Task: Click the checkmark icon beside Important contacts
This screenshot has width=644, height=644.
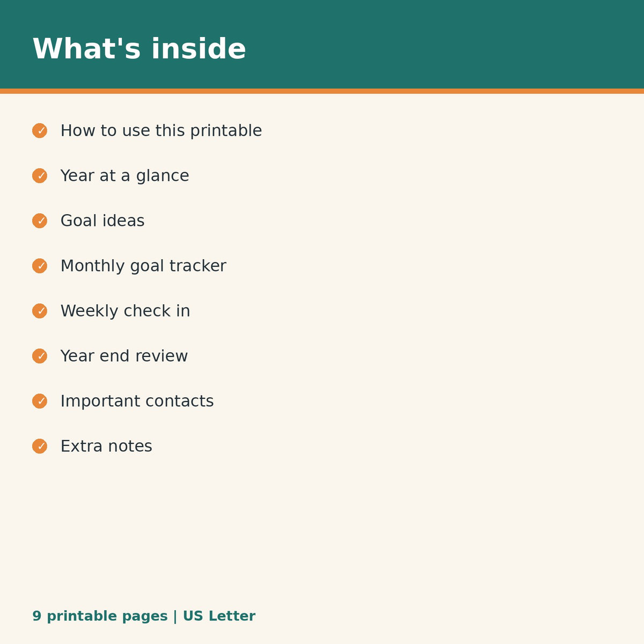Action: click(x=40, y=401)
